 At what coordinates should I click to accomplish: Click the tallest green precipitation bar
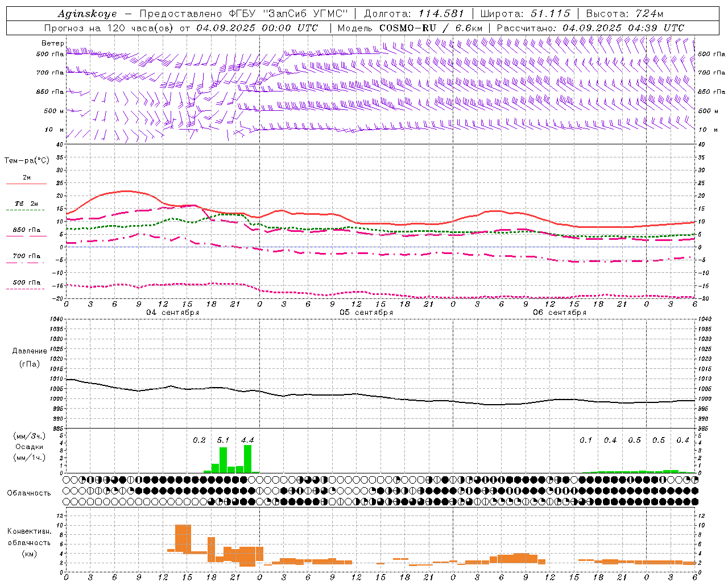(247, 459)
